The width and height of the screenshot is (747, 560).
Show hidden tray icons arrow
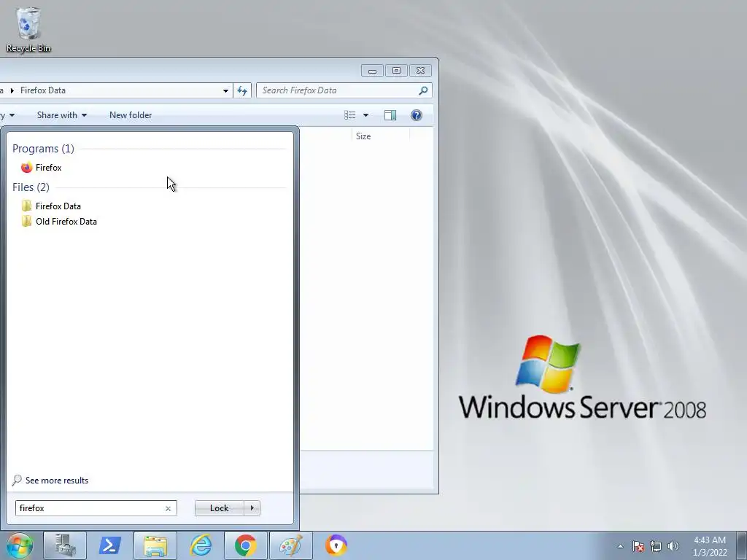coord(620,546)
